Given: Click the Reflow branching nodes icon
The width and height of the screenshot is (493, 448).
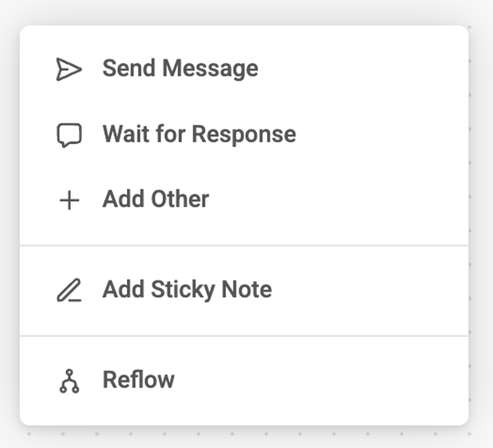Looking at the screenshot, I should [68, 381].
